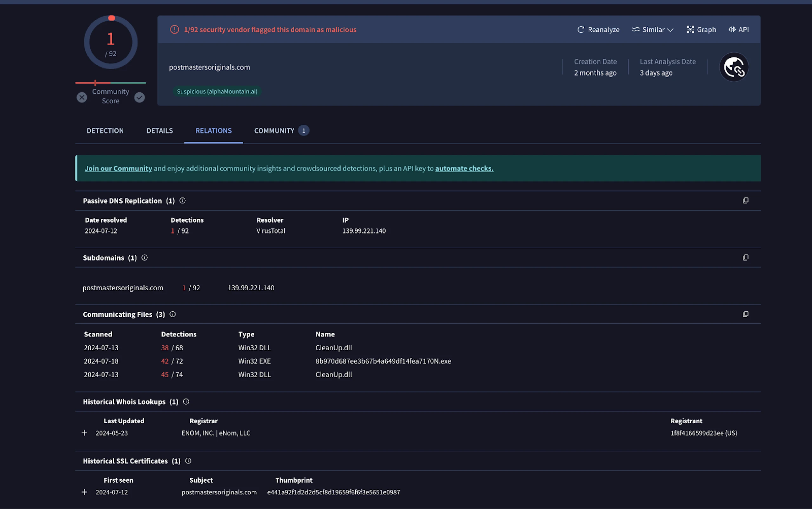812x509 pixels.
Task: Click the automate checks link
Action: (464, 168)
